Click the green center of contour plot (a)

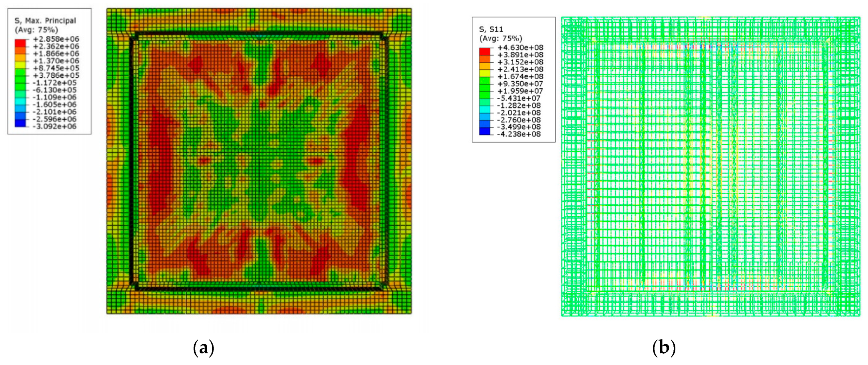click(259, 162)
